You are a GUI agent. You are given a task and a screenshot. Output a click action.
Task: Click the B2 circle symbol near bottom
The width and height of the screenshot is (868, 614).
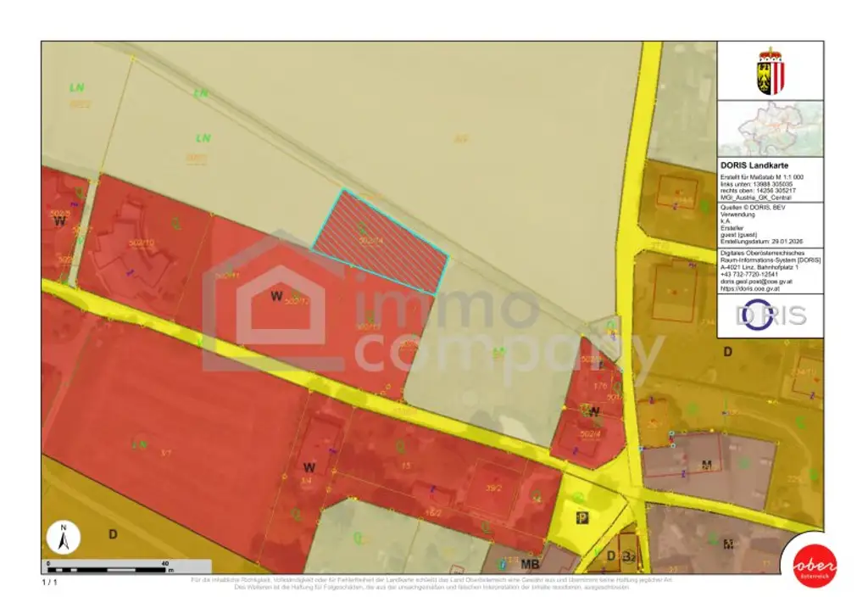[630, 556]
